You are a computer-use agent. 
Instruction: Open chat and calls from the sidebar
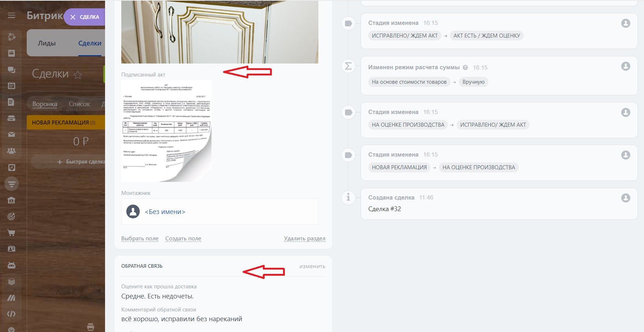coord(12,70)
